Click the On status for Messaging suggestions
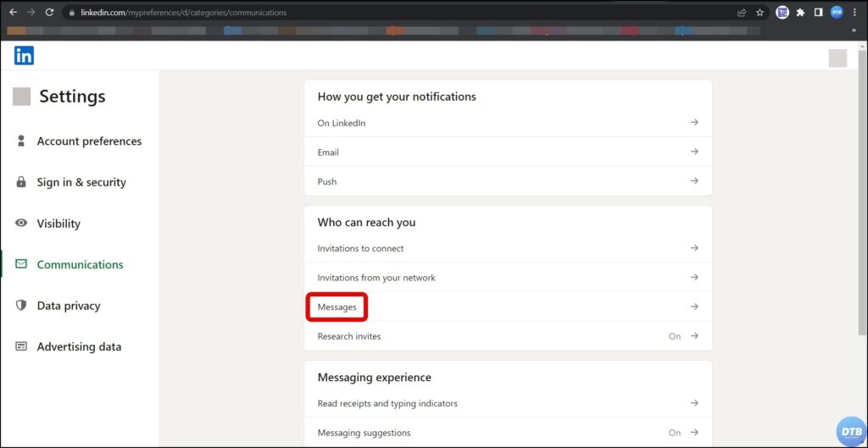This screenshot has height=448, width=868. 674,433
